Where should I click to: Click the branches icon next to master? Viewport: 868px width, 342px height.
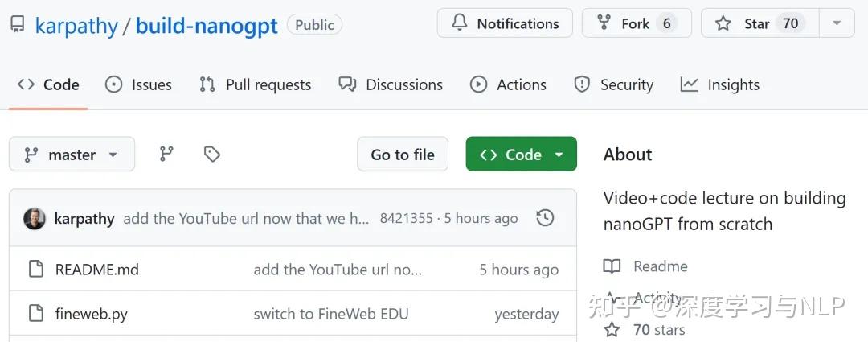(x=166, y=154)
